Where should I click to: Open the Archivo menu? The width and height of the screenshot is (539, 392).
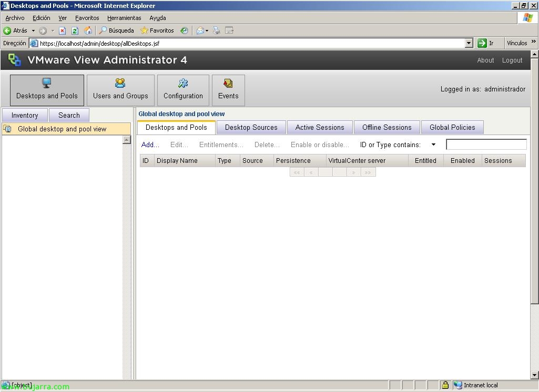pos(15,18)
